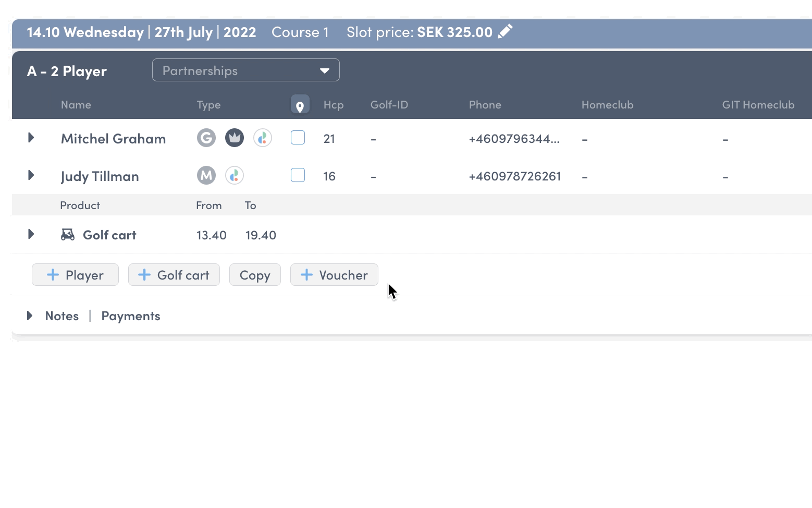This screenshot has width=812, height=508.
Task: Tick Mitchel Graham's checkbox
Action: pos(298,138)
